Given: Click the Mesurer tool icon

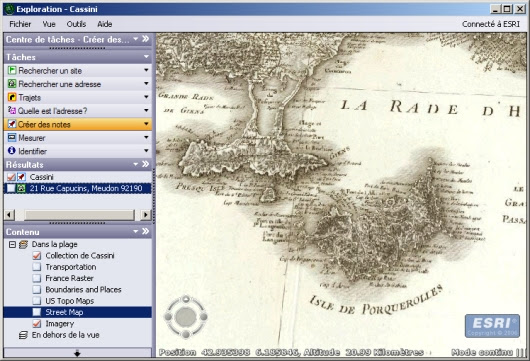Looking at the screenshot, I should (x=12, y=138).
